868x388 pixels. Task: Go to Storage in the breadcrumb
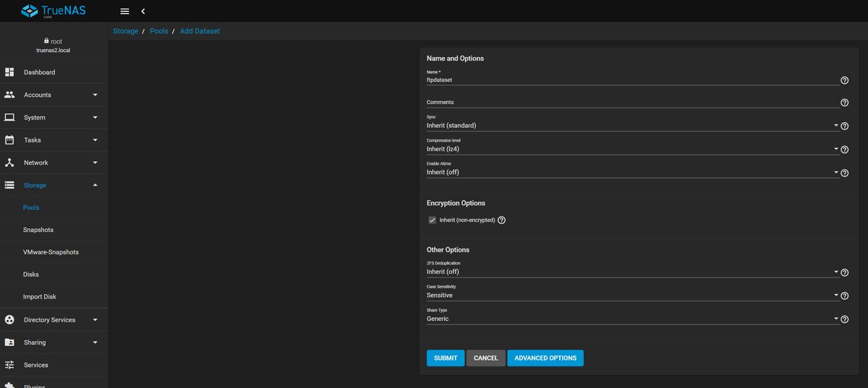tap(125, 31)
